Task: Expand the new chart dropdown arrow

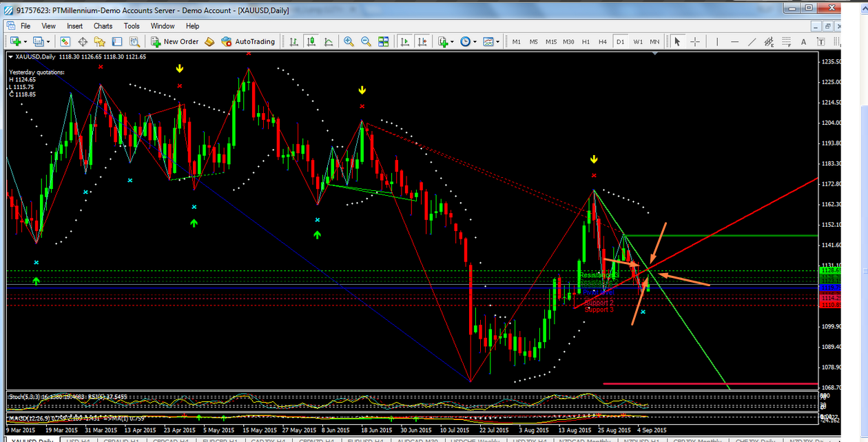Action: (x=24, y=41)
